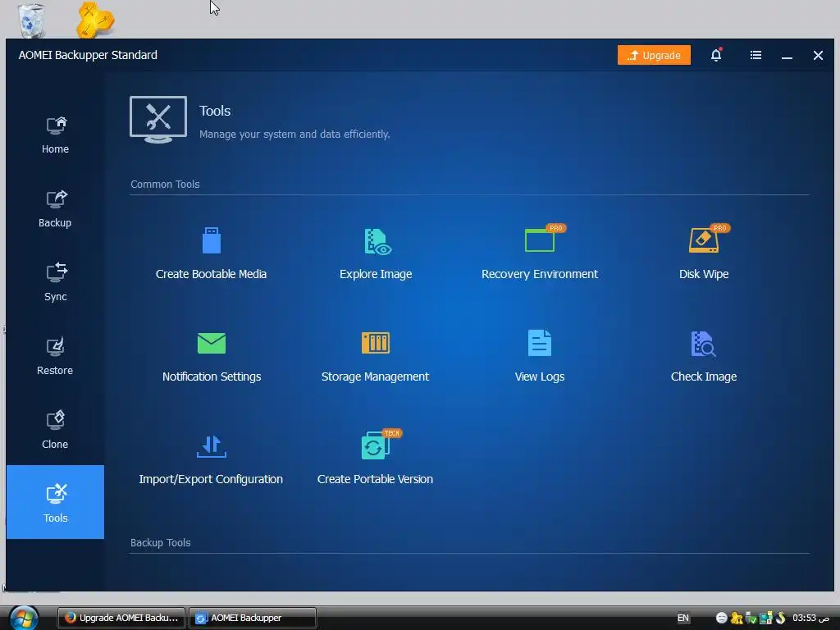Open the Clone sidebar section
Screen dimensions: 840x630
click(x=55, y=431)
